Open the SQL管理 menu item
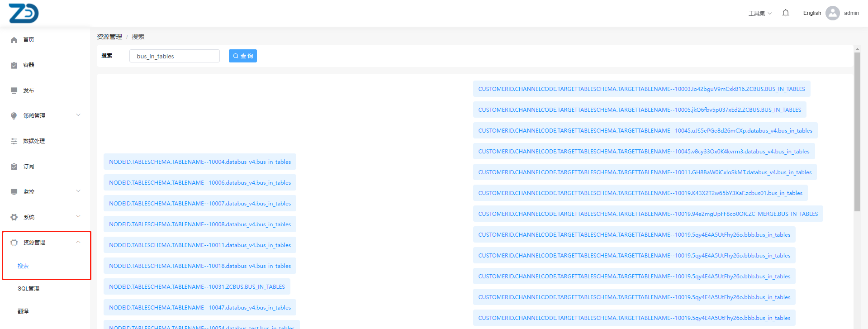Viewport: 868px width, 329px height. point(28,289)
